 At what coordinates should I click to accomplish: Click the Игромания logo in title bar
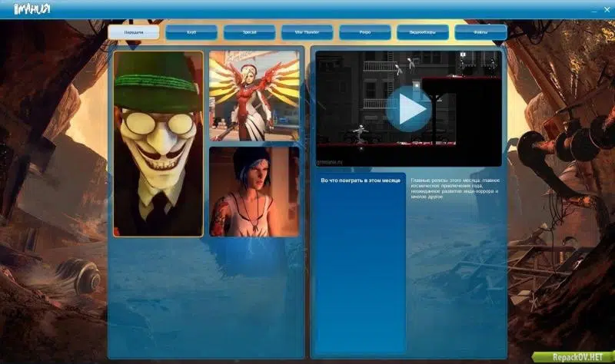click(x=32, y=8)
